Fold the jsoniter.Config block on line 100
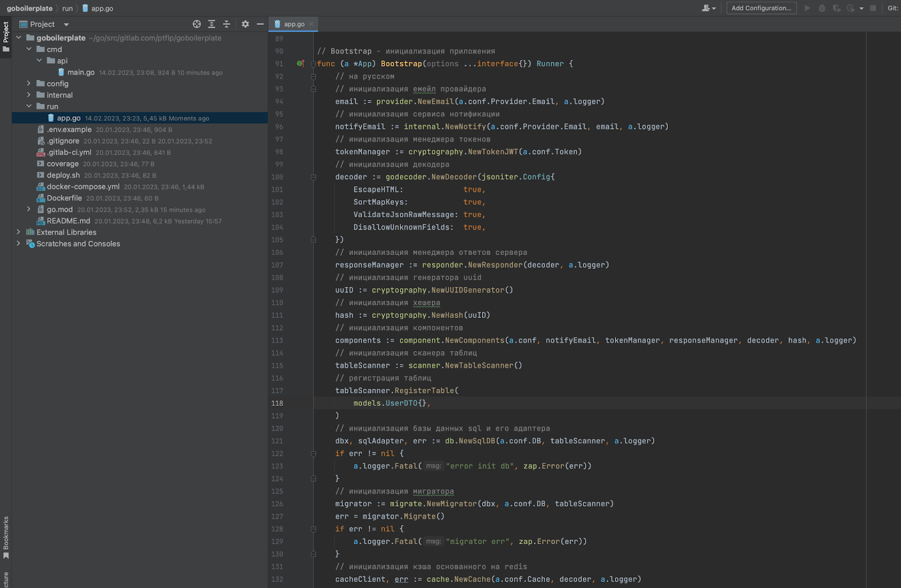This screenshot has width=901, height=588. [x=314, y=177]
